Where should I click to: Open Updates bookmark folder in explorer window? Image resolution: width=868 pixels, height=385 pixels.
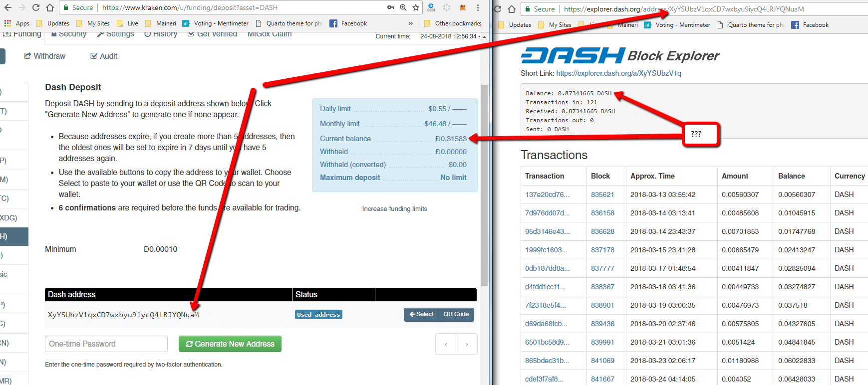[515, 25]
